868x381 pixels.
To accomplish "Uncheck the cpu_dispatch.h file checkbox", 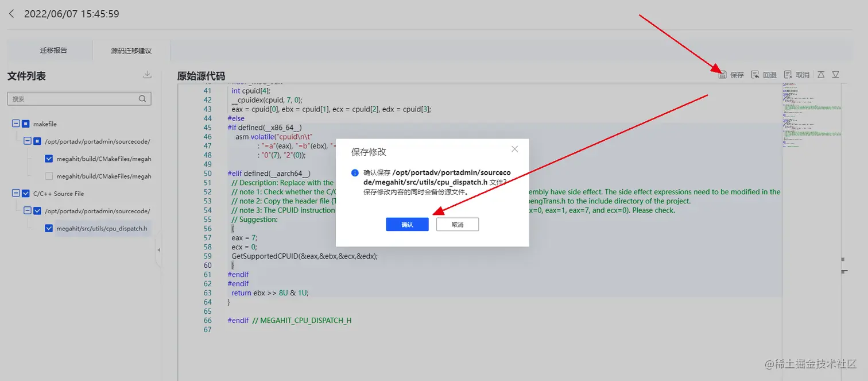I will click(49, 228).
